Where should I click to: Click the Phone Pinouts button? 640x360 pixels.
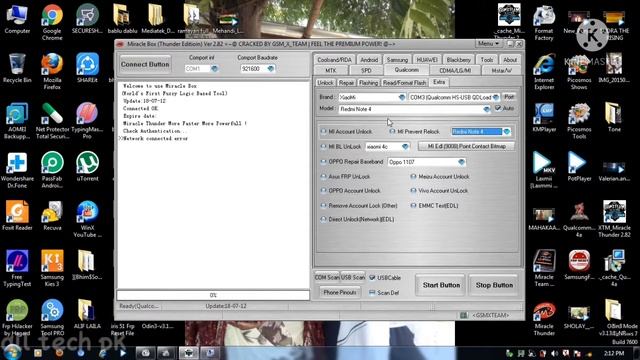click(x=340, y=292)
